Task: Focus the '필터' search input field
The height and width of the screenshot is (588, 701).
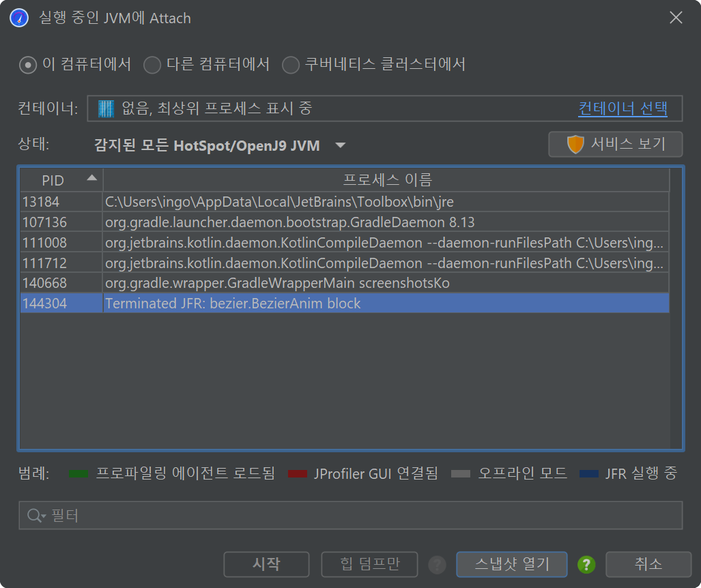Action: tap(351, 515)
